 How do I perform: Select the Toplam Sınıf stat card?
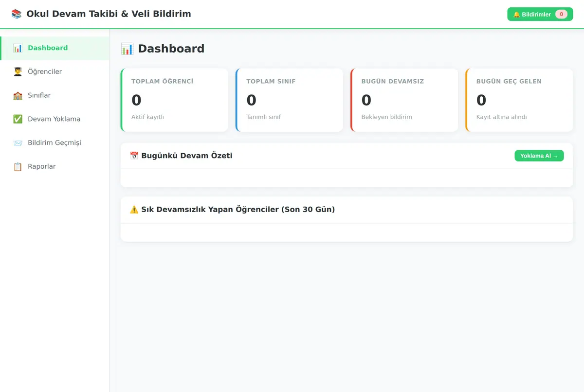tap(289, 100)
